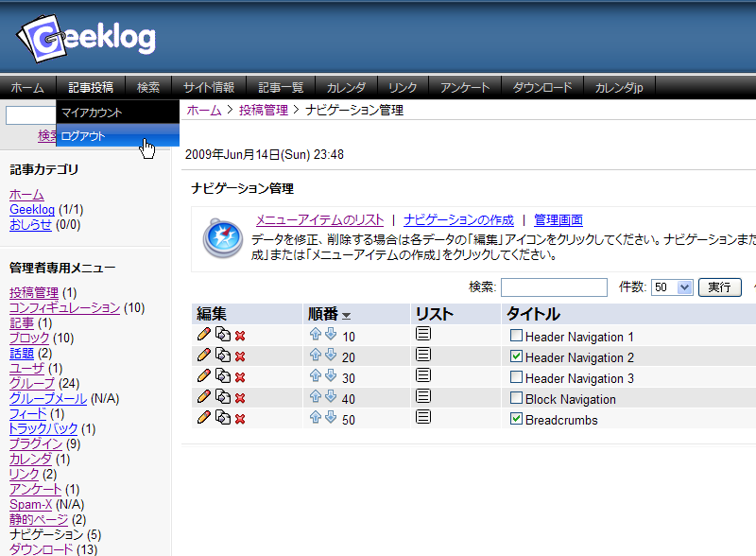Enable the Header Navigation 1 checkbox
Viewport: 756px width, 556px height.
[x=516, y=336]
